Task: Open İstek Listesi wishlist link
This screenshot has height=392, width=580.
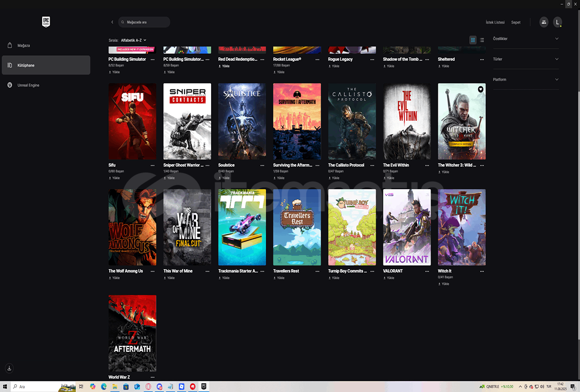Action: point(495,22)
